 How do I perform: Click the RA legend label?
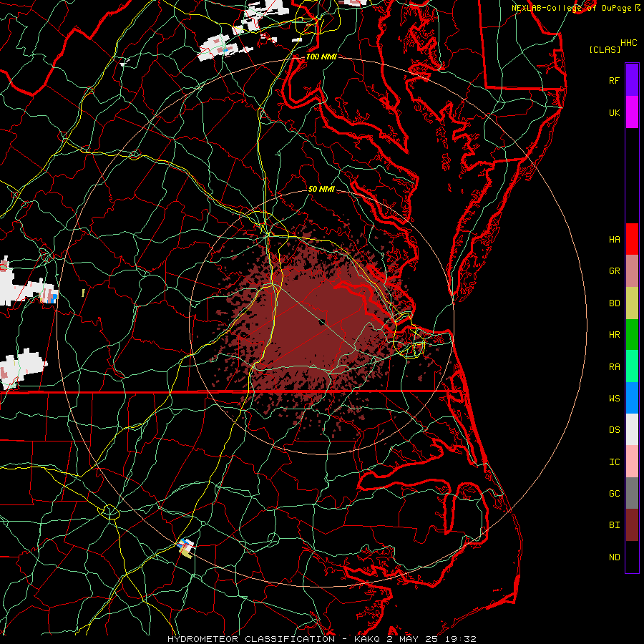tap(614, 366)
